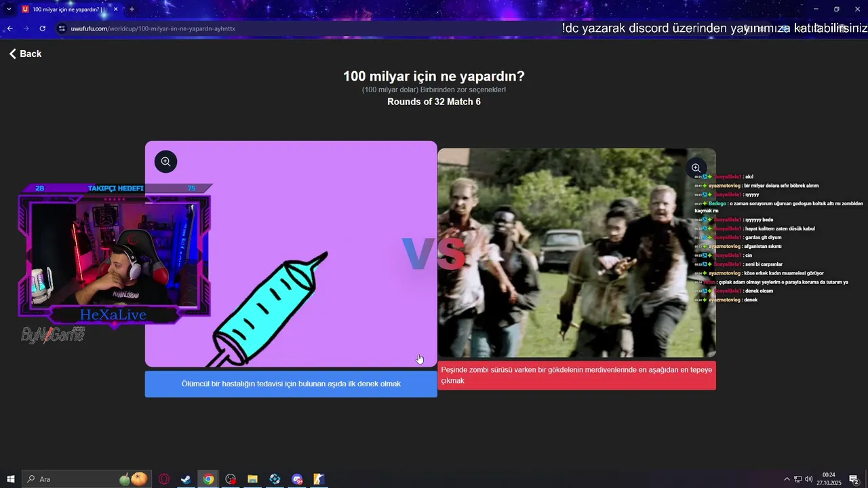Open File Explorer from the taskbar

coord(252,479)
